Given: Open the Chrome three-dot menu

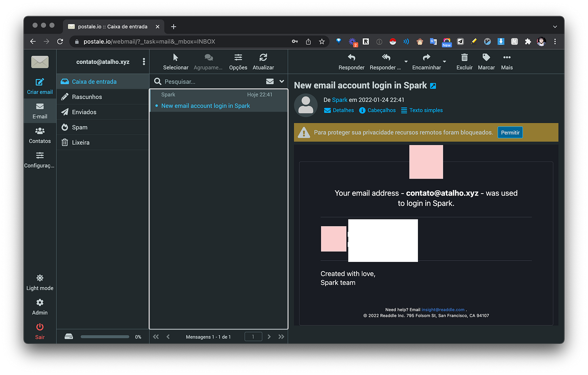Looking at the screenshot, I should pyautogui.click(x=555, y=41).
